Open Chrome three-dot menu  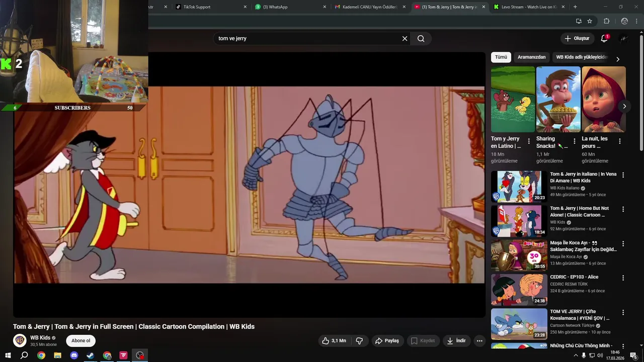coord(637,21)
